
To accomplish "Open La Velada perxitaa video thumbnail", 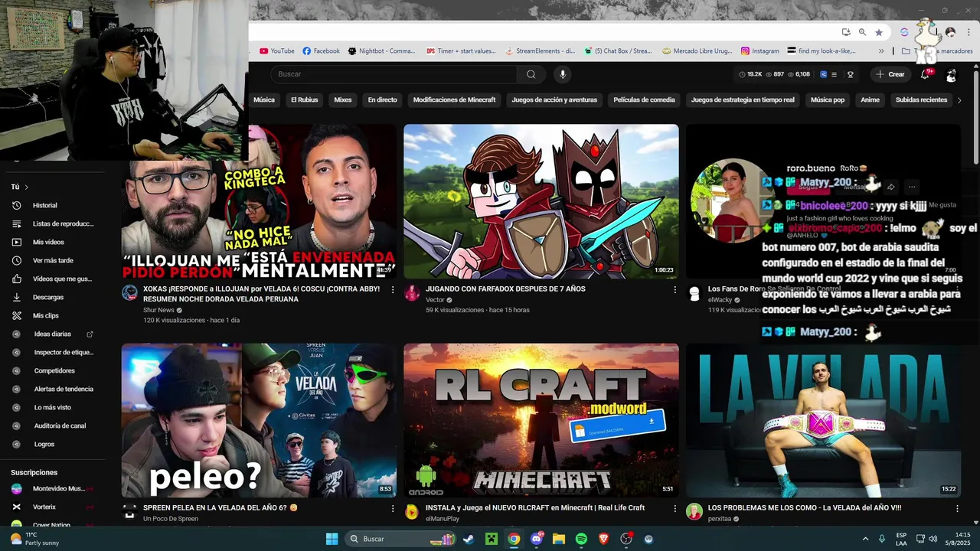I will 823,420.
